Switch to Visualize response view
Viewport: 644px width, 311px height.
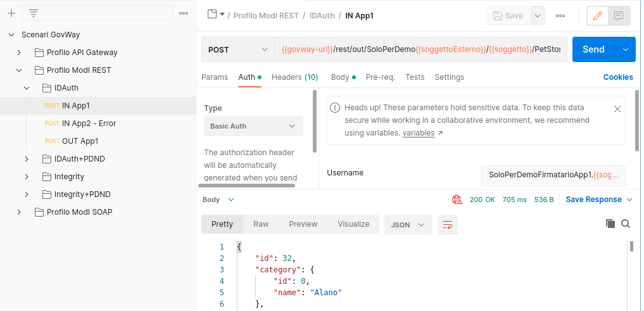pyautogui.click(x=353, y=224)
